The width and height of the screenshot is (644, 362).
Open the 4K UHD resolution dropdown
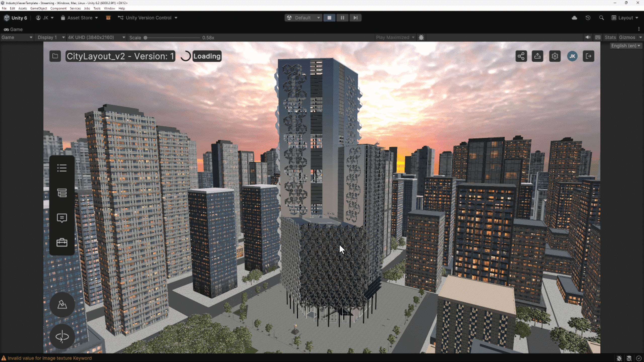pos(96,37)
